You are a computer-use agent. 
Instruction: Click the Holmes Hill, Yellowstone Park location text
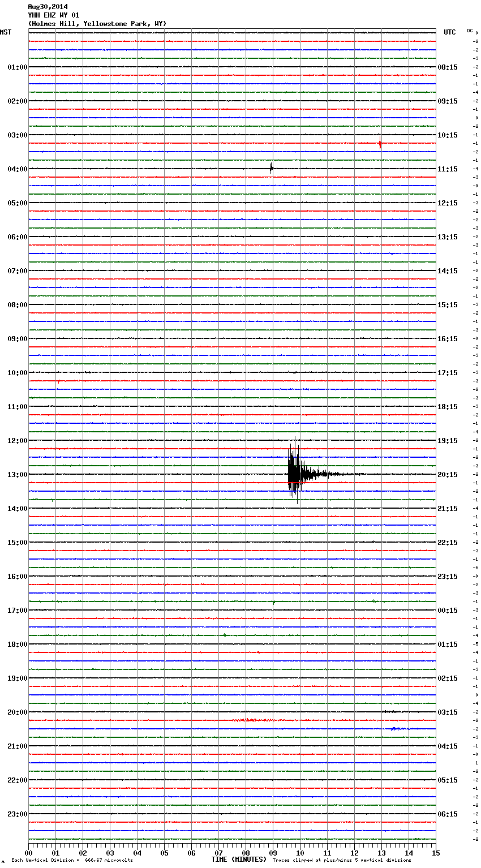coord(97,24)
